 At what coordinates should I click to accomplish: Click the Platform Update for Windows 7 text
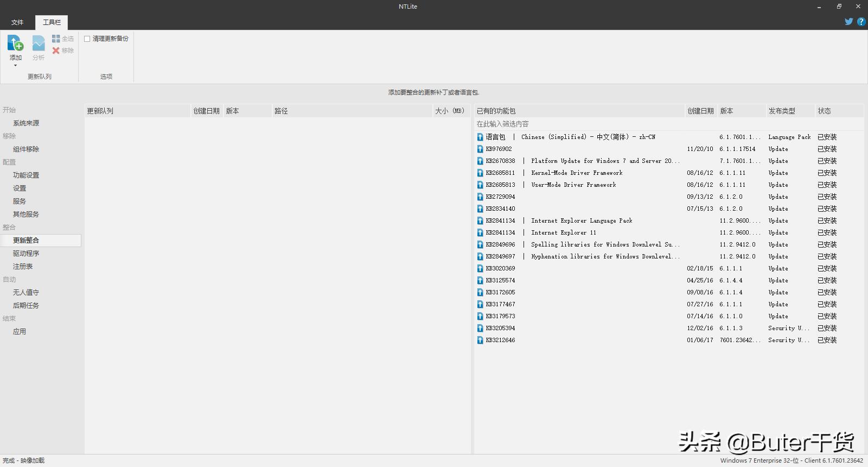(605, 161)
